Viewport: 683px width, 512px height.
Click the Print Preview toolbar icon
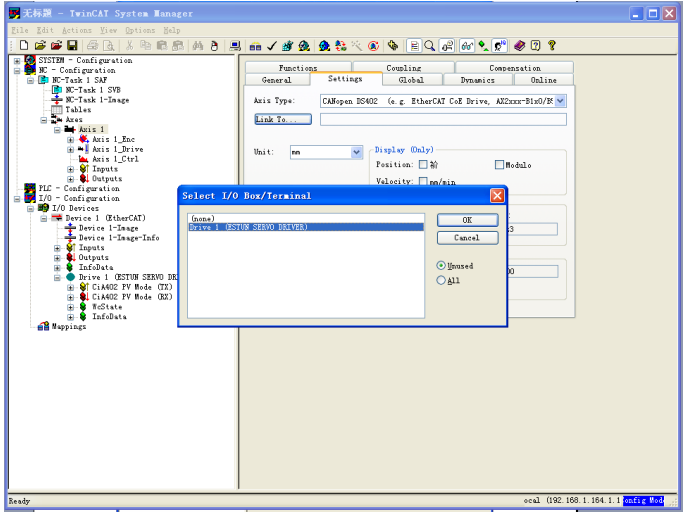[108, 45]
